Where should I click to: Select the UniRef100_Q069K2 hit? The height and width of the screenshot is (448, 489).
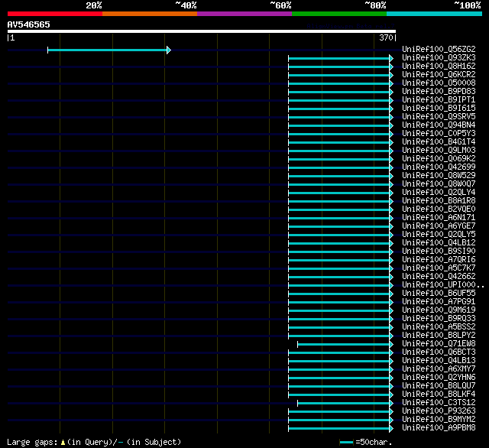[439, 159]
